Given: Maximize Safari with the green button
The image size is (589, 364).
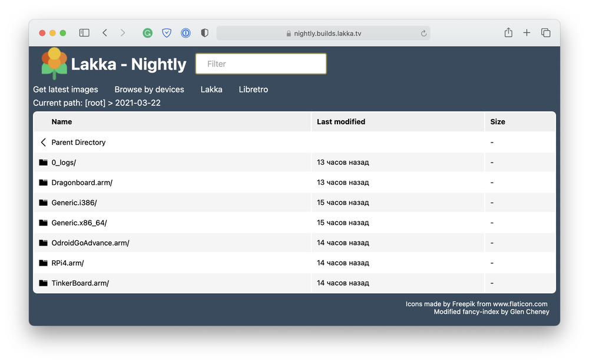Looking at the screenshot, I should point(63,33).
